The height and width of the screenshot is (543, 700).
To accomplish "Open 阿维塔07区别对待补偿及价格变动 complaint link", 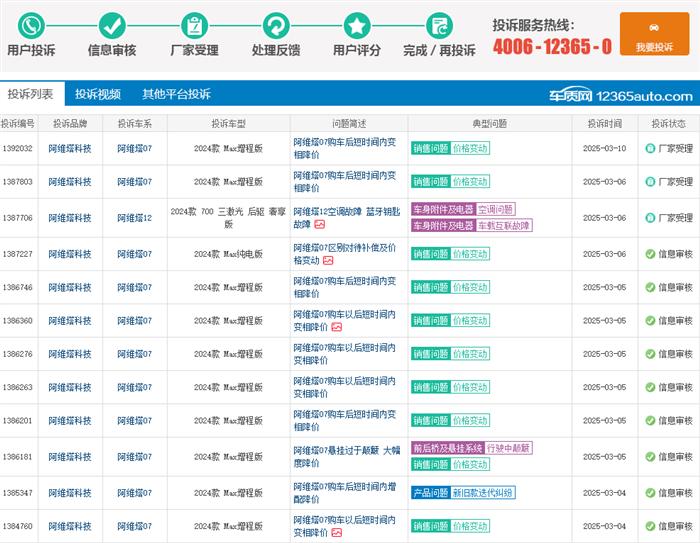I will 344,254.
